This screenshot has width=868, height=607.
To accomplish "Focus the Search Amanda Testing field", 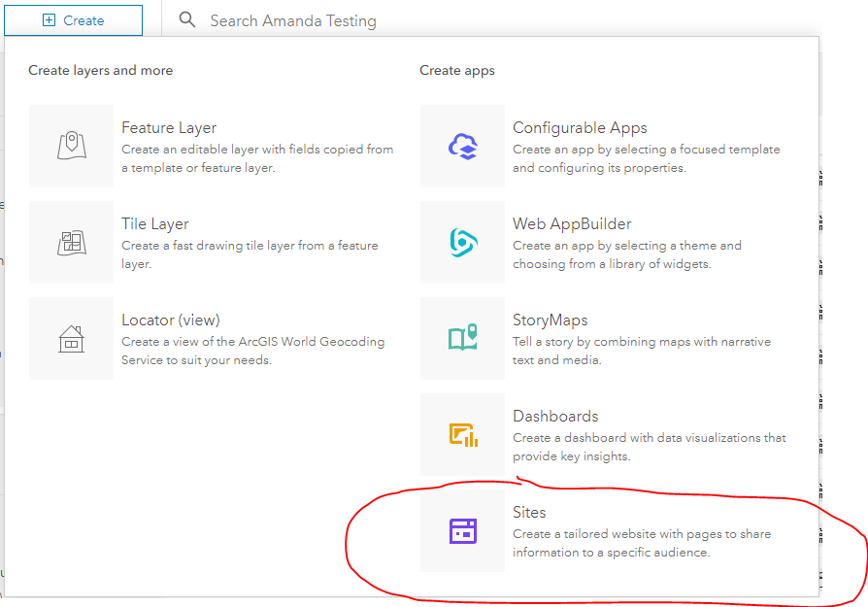I will click(x=293, y=21).
